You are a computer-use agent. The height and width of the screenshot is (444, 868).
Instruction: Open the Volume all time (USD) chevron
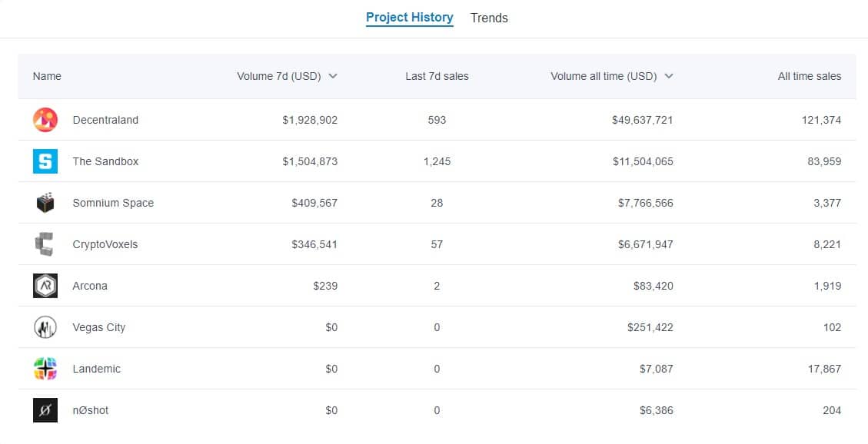(x=669, y=76)
